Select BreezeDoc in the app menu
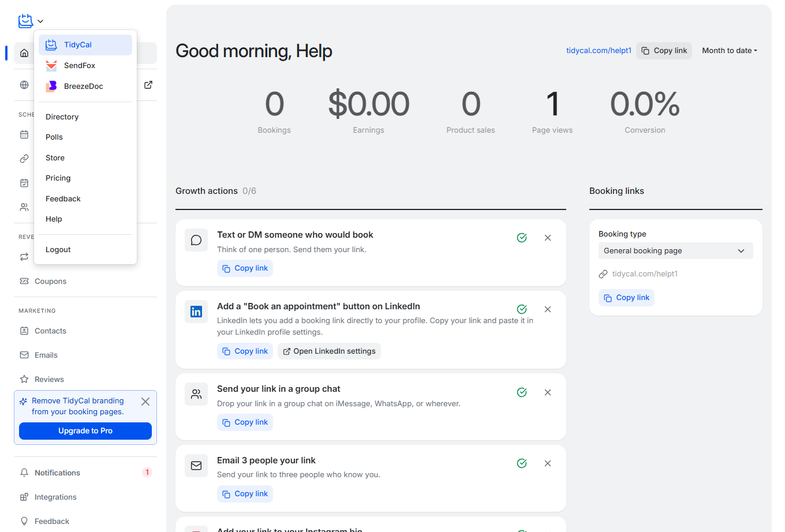 click(x=85, y=87)
